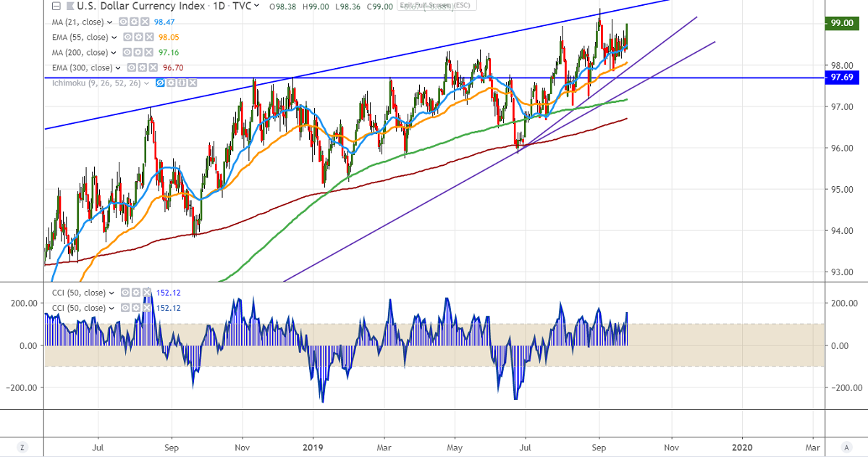Image resolution: width=868 pixels, height=457 pixels.
Task: Toggle the A auto-scale button
Action: [x=846, y=447]
